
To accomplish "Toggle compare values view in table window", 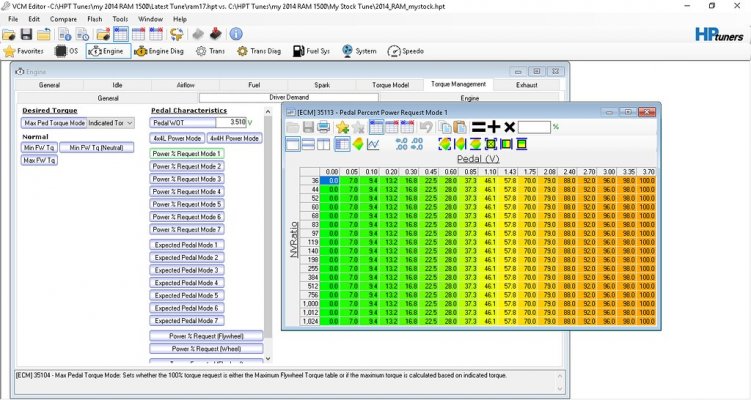I will tap(392, 127).
